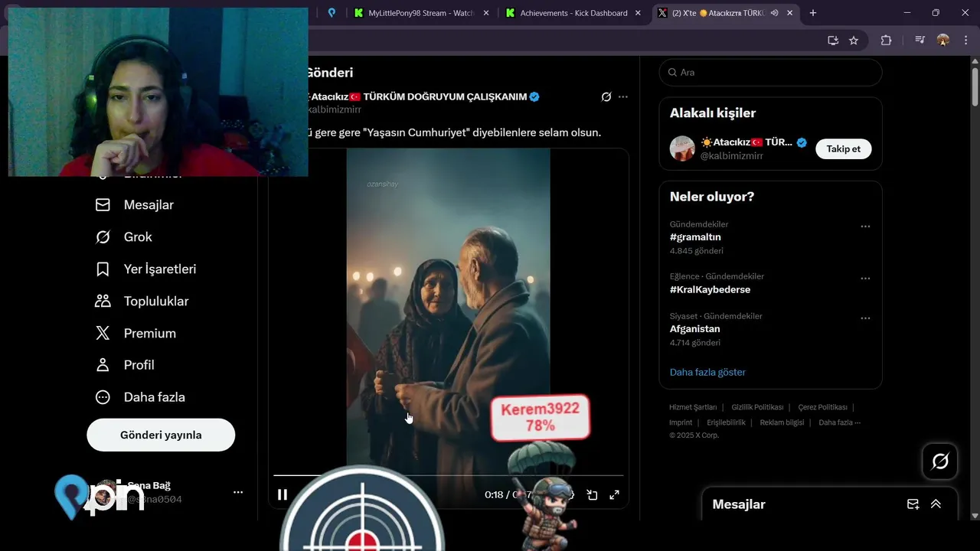Open the post's three-dot more menu
The height and width of the screenshot is (551, 980).
(623, 96)
